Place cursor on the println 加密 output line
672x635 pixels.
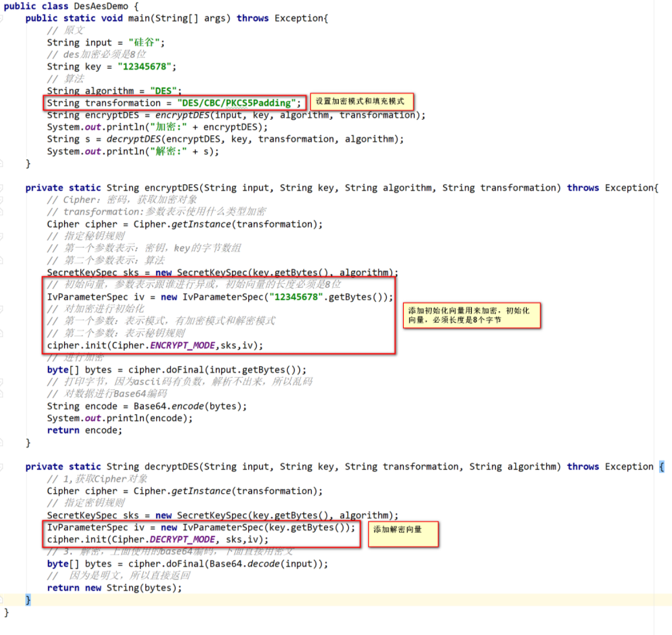point(149,127)
